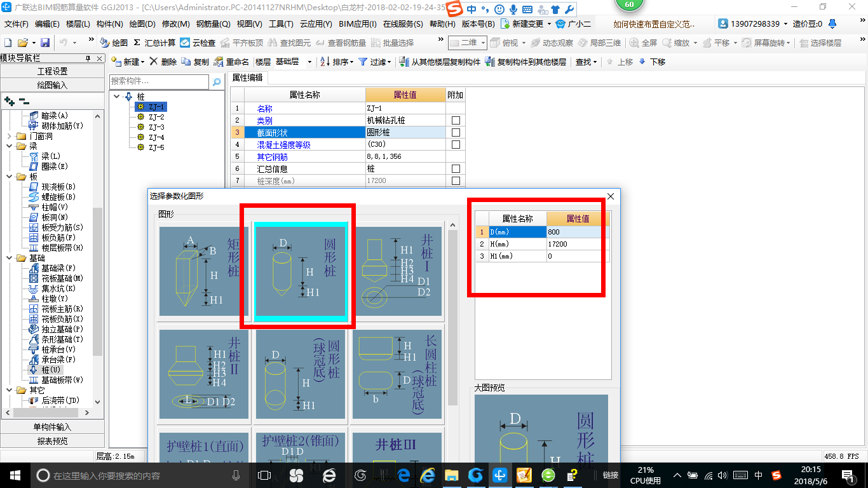Screen dimensions: 868x488
Task: Click 新建 new component button
Action: click(128, 62)
